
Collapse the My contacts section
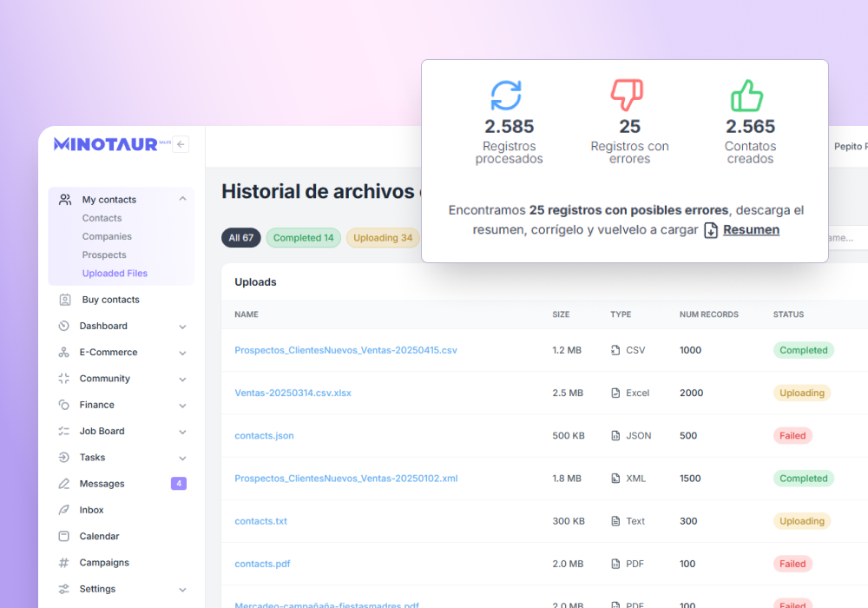tap(182, 199)
